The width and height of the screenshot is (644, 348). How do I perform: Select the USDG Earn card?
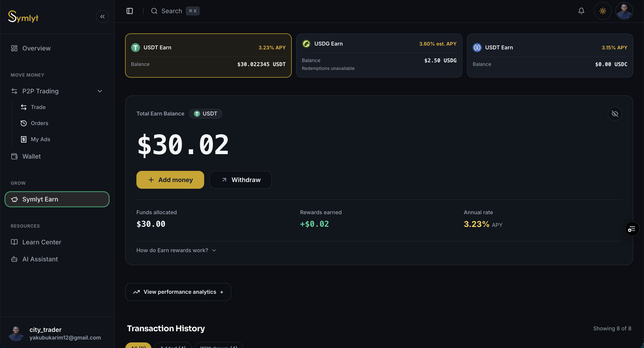point(379,55)
